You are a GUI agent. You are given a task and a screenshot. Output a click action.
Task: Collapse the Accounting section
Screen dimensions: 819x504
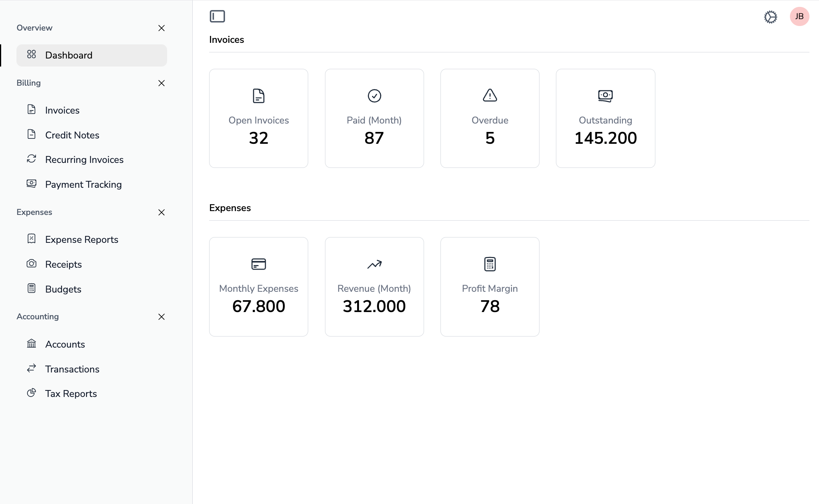161,317
